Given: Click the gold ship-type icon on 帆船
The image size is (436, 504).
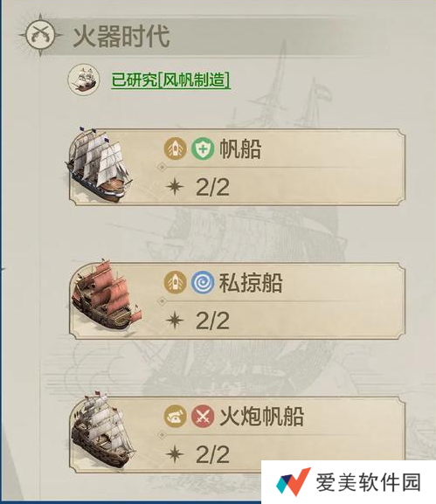Looking at the screenshot, I should [176, 148].
